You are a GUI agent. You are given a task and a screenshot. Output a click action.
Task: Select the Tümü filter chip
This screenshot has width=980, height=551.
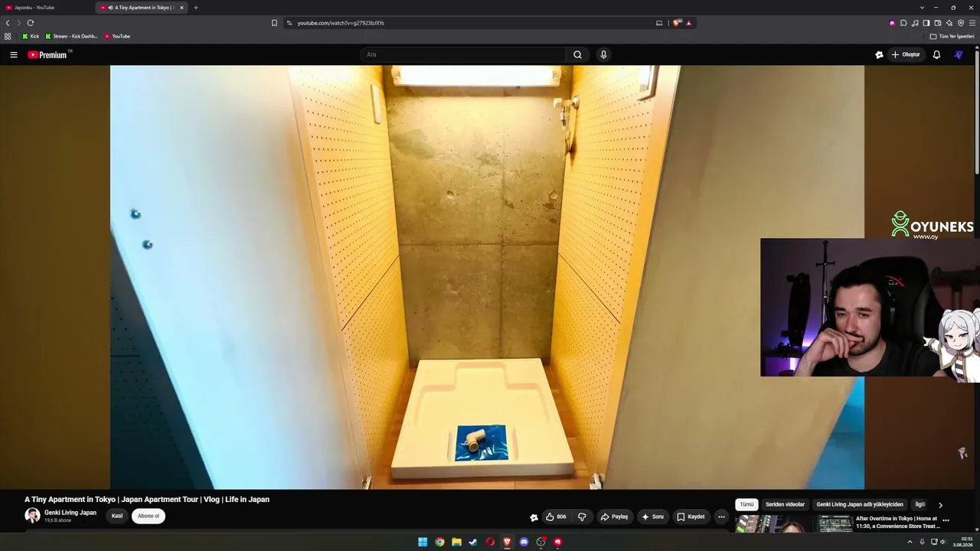tap(746, 504)
